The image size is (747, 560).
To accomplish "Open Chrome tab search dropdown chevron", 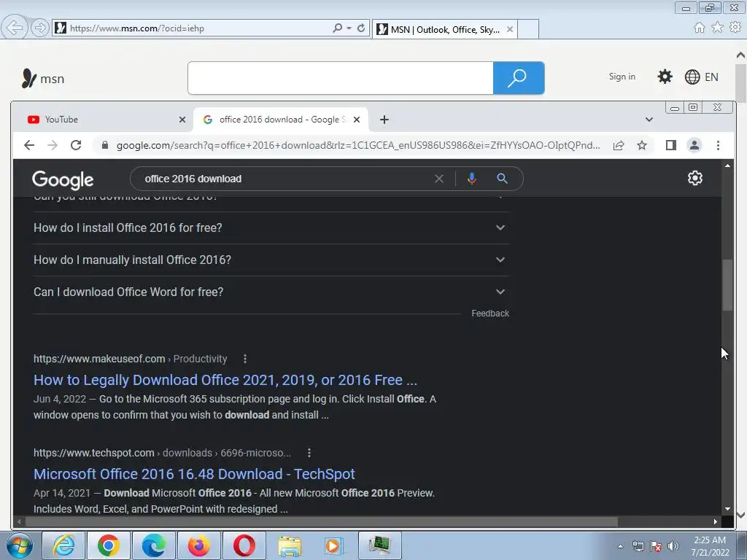I will pos(649,120).
